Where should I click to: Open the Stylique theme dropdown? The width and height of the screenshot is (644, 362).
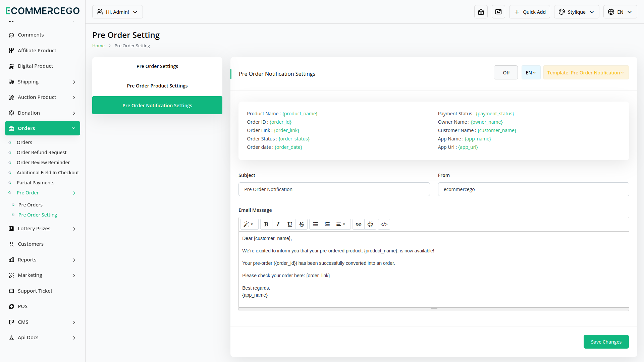click(577, 12)
